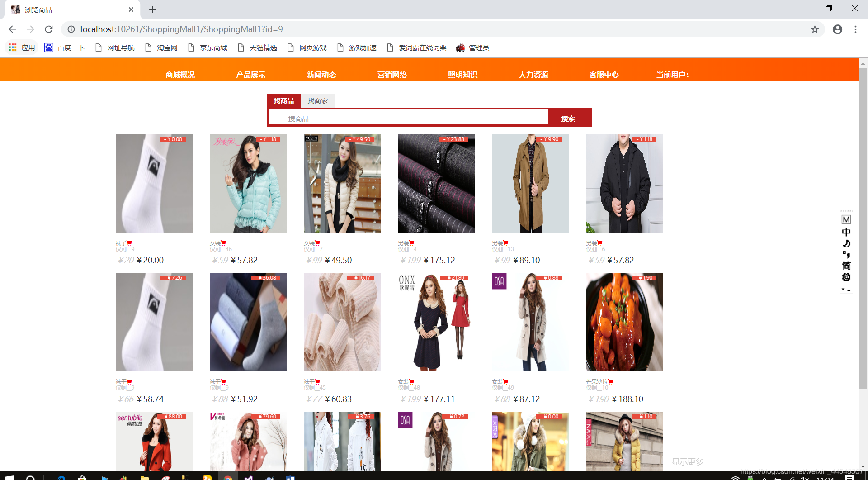
Task: Reload the current page
Action: (49, 29)
